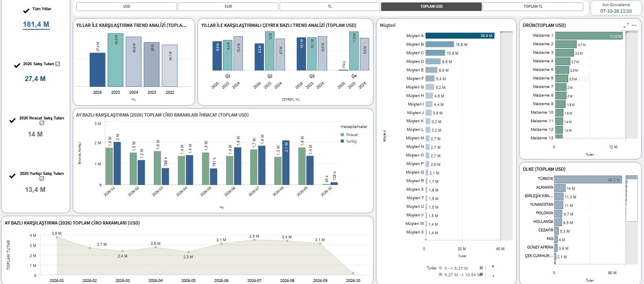The height and width of the screenshot is (284, 644).
Task: Switch to the TL tab
Action: (x=330, y=7)
